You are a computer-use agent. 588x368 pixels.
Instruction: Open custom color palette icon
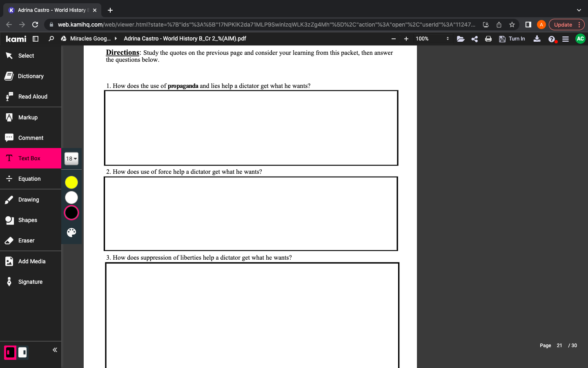tap(71, 233)
